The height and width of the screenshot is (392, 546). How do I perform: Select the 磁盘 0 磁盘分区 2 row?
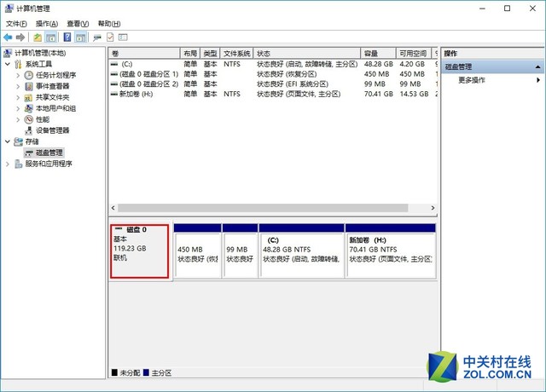273,84
